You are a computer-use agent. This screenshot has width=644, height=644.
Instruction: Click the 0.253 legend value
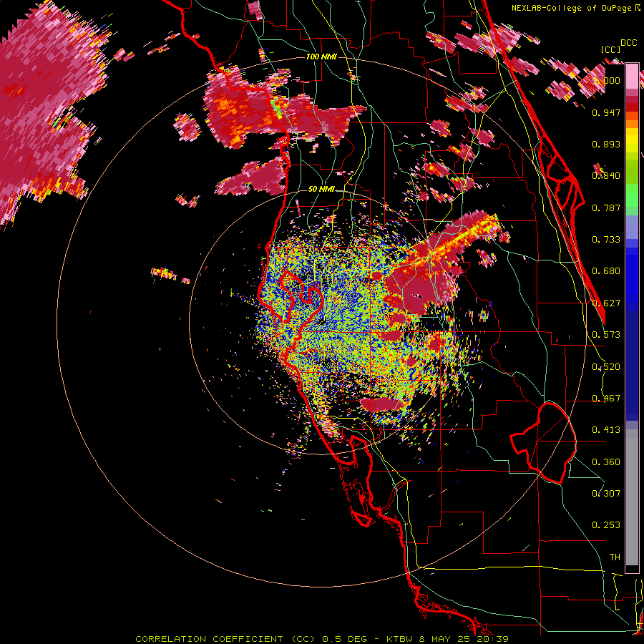tap(606, 525)
